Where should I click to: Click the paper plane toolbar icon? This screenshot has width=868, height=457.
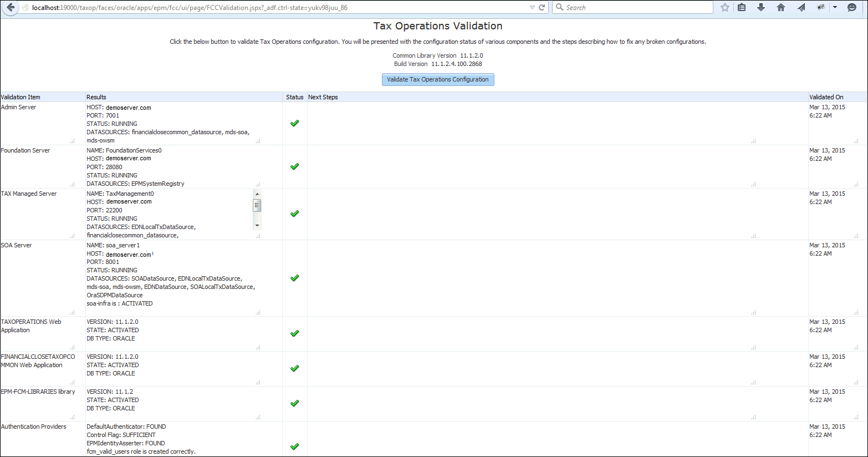pos(801,8)
